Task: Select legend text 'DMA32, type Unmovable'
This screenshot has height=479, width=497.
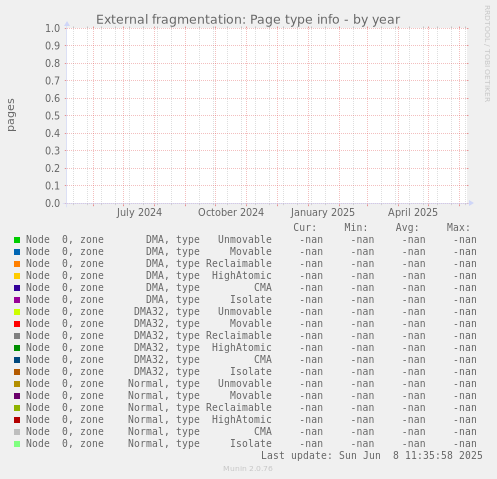Action: (203, 312)
